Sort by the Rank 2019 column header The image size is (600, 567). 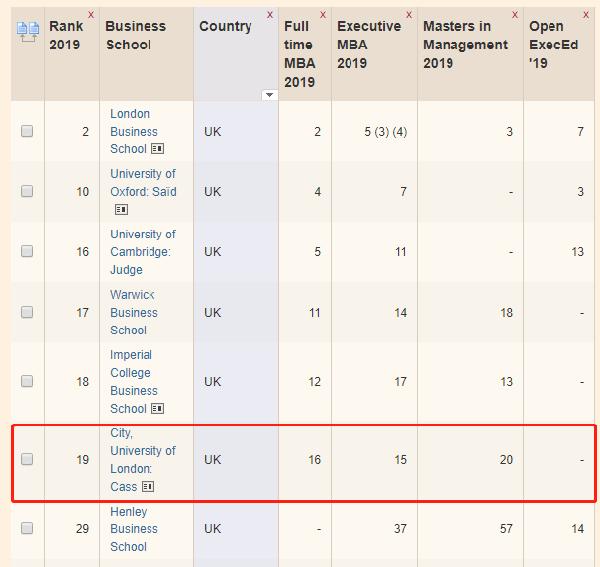click(66, 35)
